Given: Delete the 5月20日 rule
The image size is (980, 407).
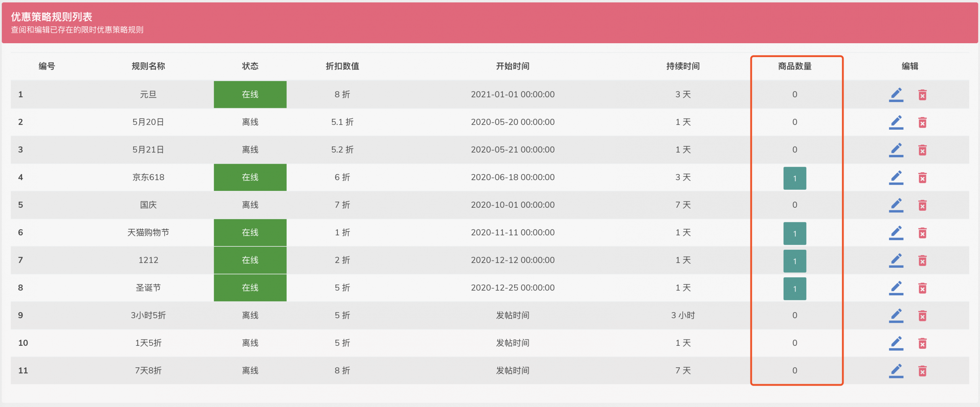Looking at the screenshot, I should tap(922, 122).
